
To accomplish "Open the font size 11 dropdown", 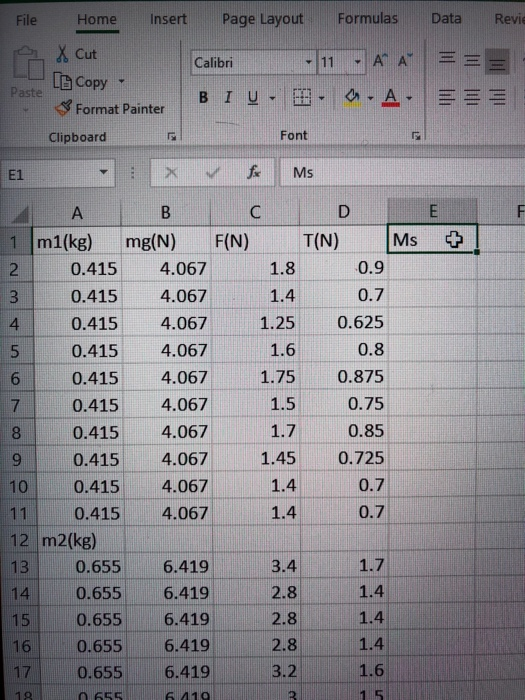I will tap(357, 62).
